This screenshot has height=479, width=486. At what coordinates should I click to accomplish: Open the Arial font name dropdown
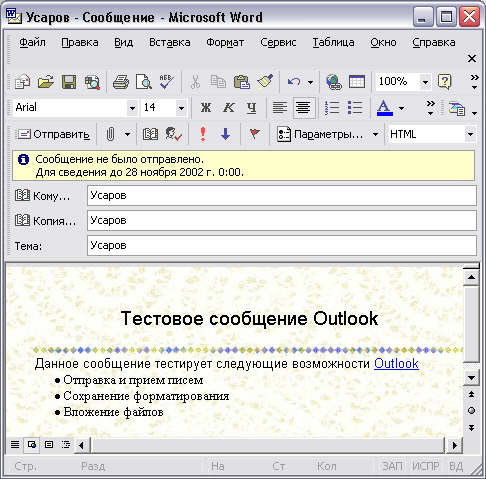(x=132, y=108)
